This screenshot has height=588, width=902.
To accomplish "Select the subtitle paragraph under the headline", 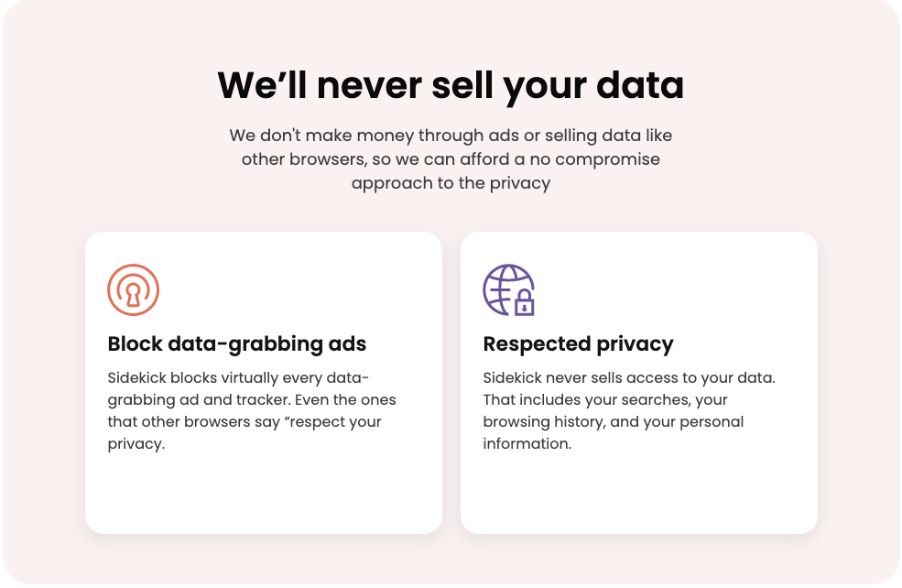I will pos(451,159).
